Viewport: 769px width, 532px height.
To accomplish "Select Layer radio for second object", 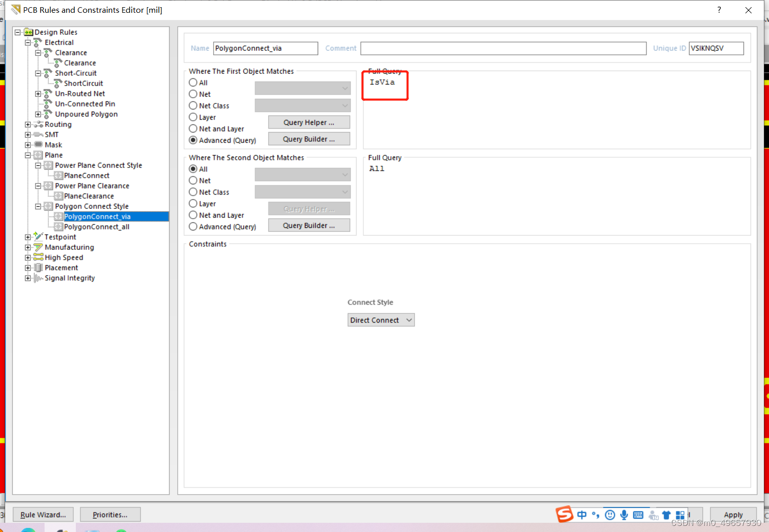I will (193, 204).
